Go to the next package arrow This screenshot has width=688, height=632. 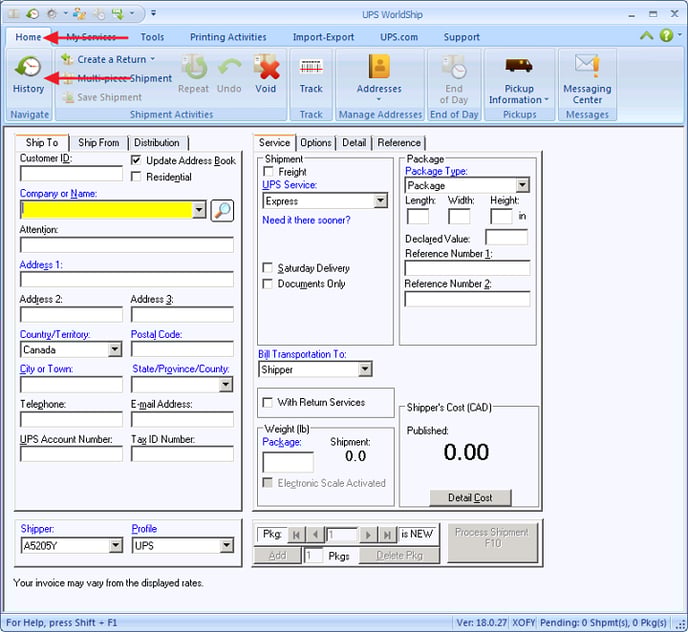(x=368, y=535)
